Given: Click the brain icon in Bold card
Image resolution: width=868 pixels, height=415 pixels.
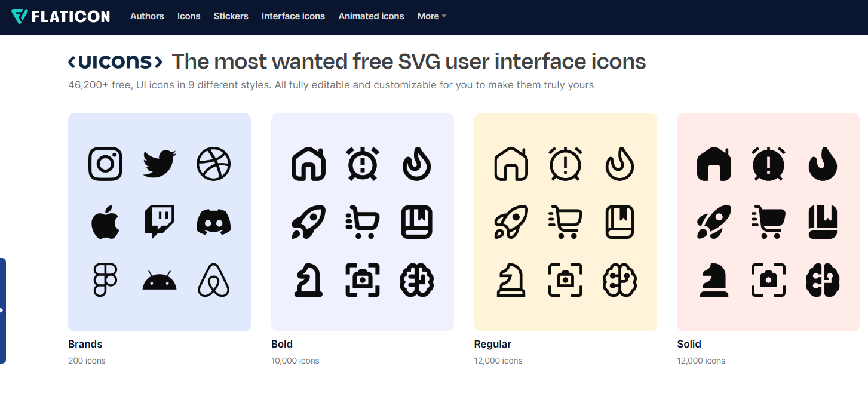Looking at the screenshot, I should [416, 280].
